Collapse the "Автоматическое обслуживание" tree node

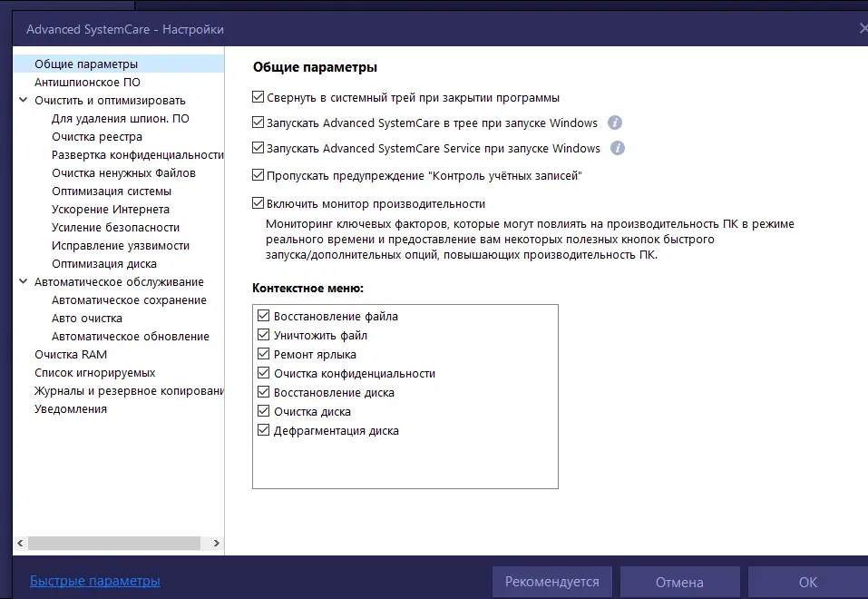(24, 281)
